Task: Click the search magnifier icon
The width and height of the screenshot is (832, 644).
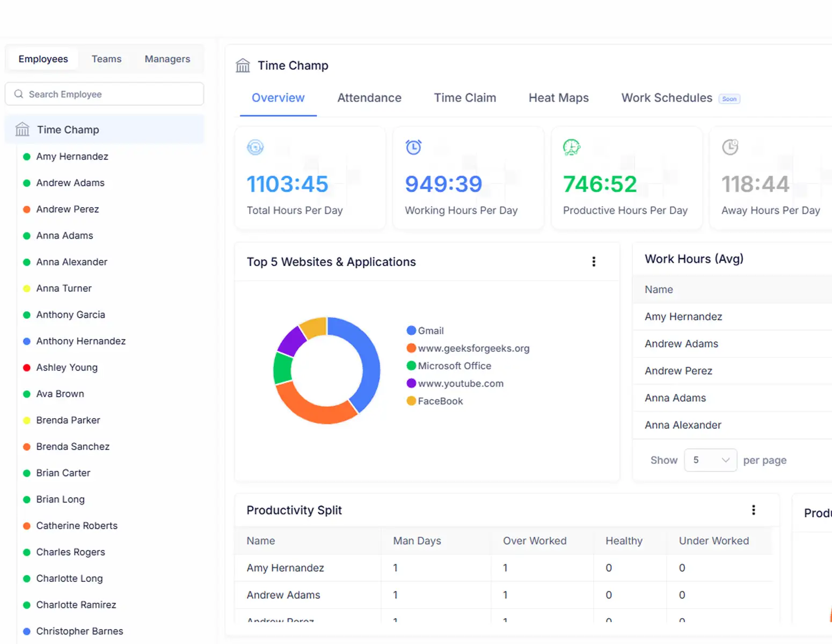Action: click(19, 94)
